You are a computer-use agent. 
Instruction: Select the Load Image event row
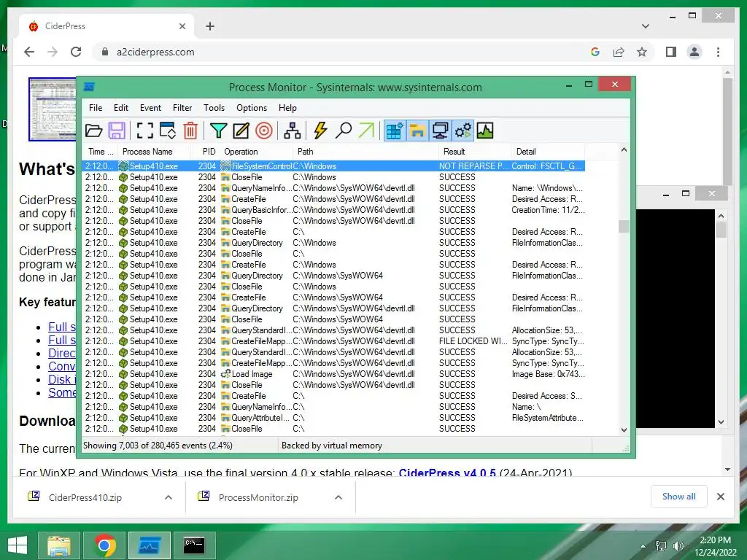click(333, 374)
